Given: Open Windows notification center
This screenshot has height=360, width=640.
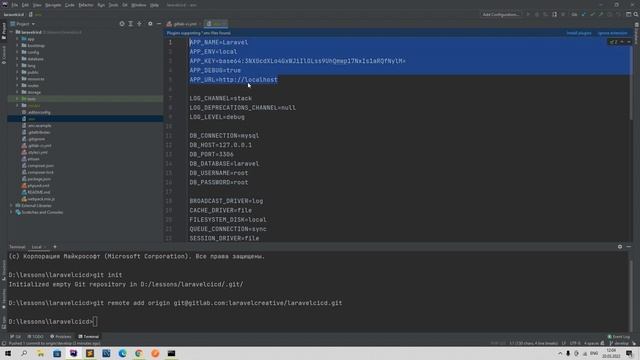Looking at the screenshot, I should point(629,353).
